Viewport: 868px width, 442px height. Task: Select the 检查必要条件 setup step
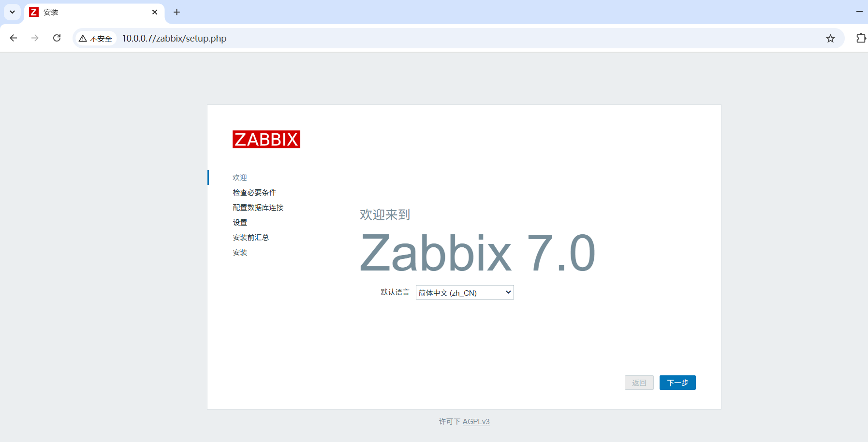(254, 192)
